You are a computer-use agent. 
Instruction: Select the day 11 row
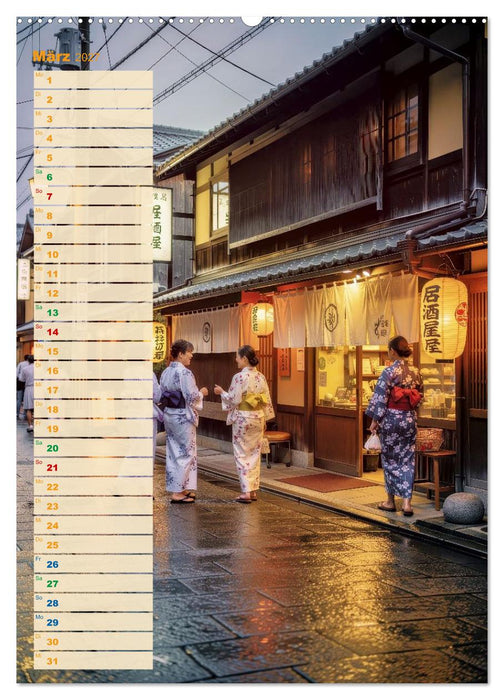(x=93, y=274)
